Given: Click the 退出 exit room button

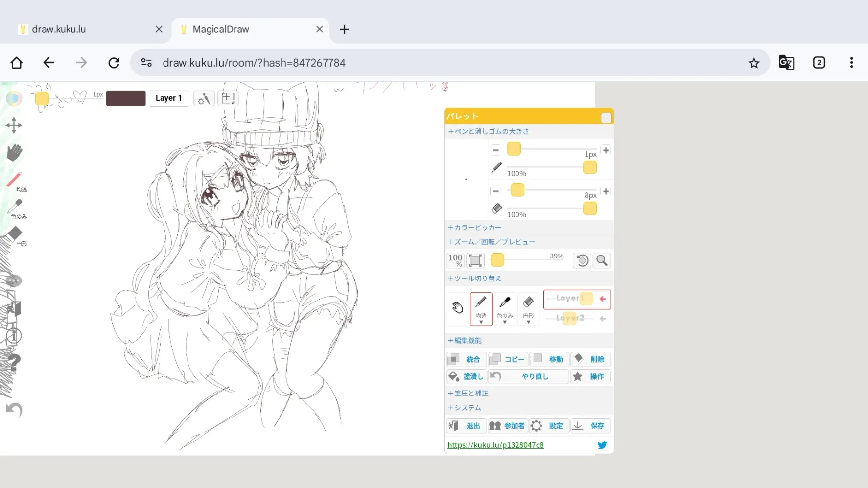Looking at the screenshot, I should [x=466, y=426].
